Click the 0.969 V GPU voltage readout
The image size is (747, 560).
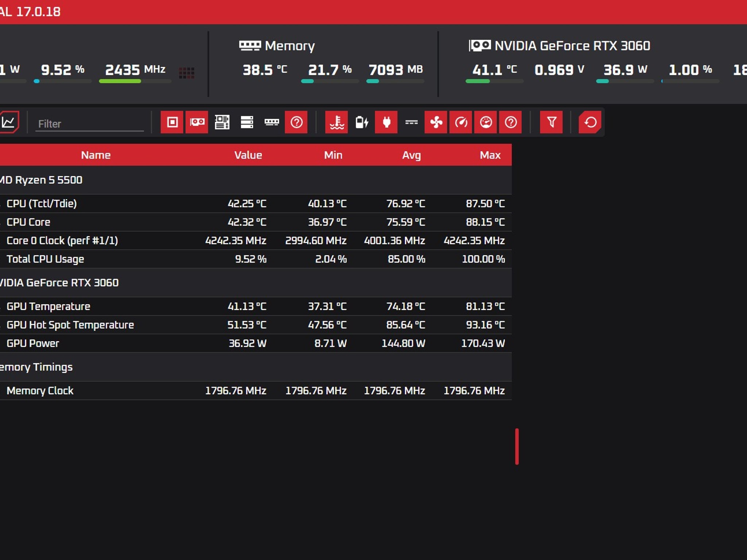tap(560, 70)
